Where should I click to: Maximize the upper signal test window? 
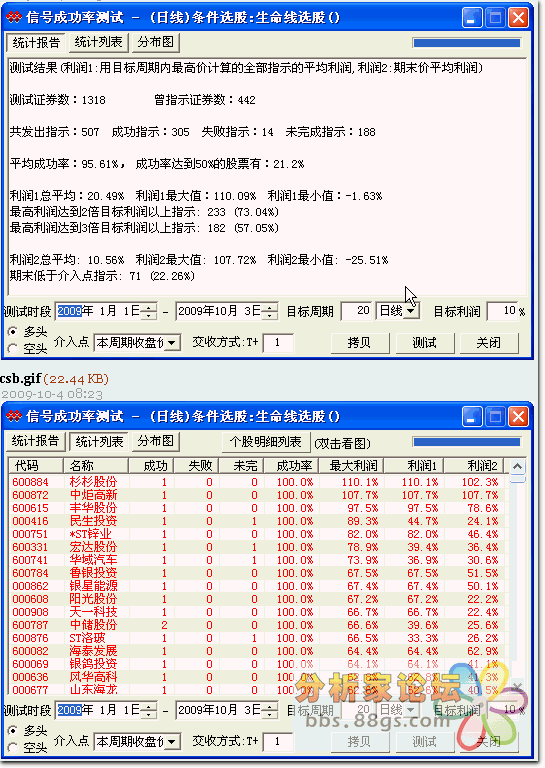tap(495, 18)
